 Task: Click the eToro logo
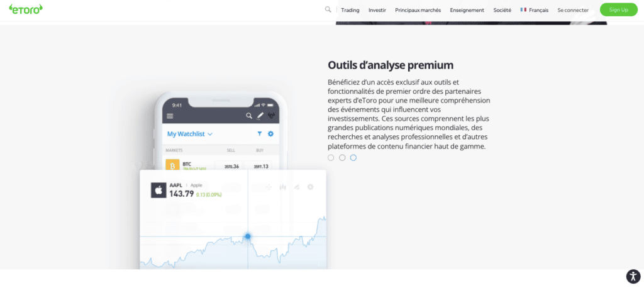(26, 9)
